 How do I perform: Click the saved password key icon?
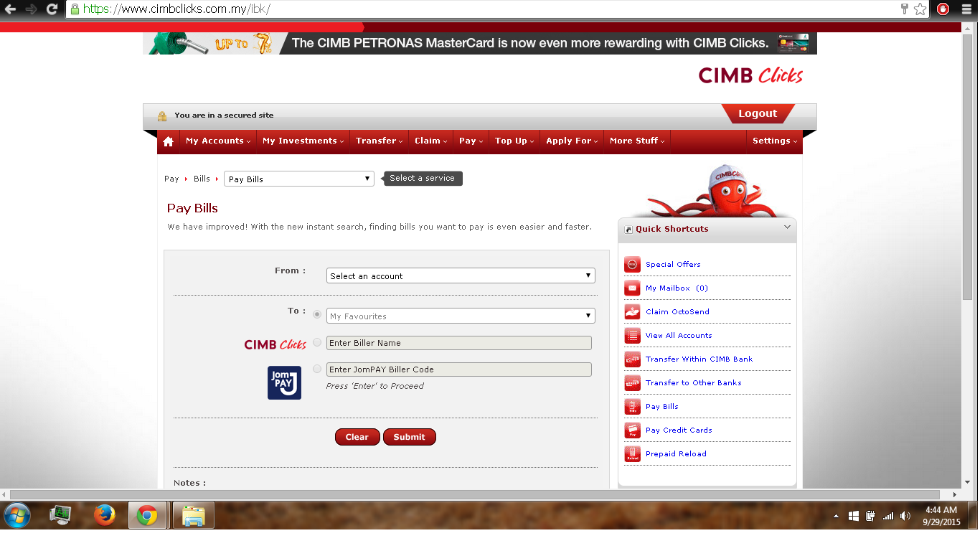905,9
